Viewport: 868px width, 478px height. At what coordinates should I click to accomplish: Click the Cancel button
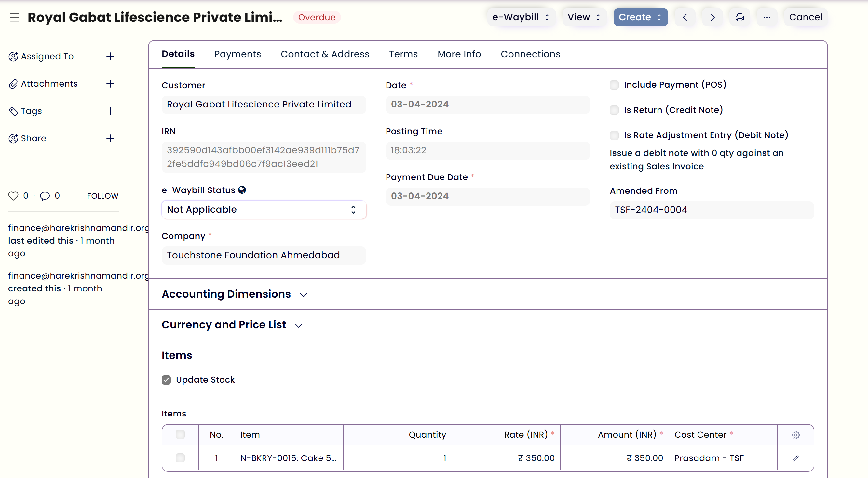point(806,17)
